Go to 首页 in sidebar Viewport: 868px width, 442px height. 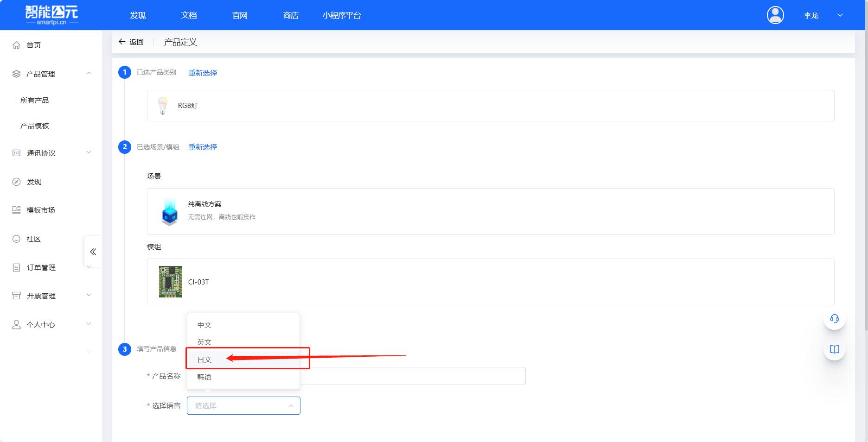pos(33,45)
